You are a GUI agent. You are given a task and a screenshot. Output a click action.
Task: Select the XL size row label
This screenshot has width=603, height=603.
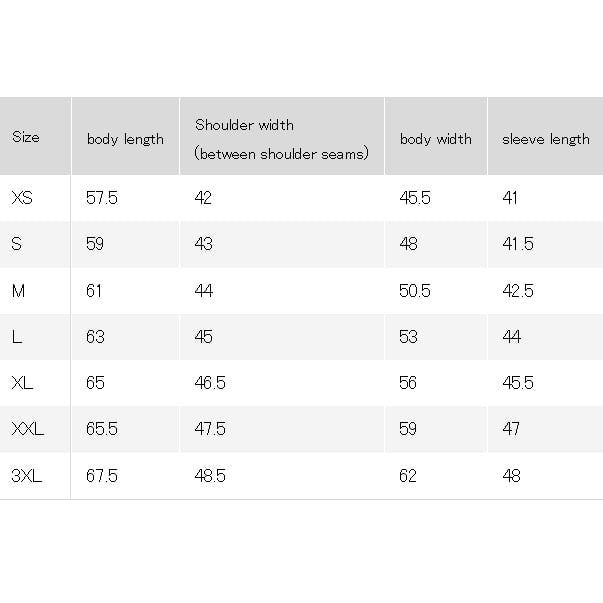22,383
